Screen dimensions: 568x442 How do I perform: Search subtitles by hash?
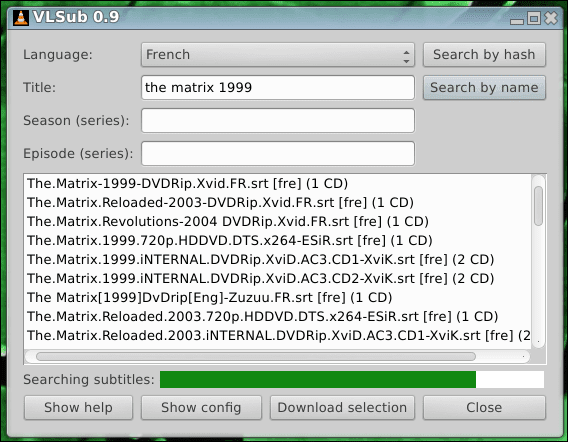tap(484, 55)
